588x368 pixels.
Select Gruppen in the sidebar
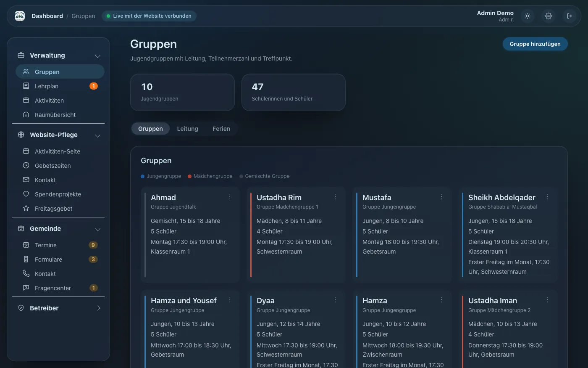(60, 72)
